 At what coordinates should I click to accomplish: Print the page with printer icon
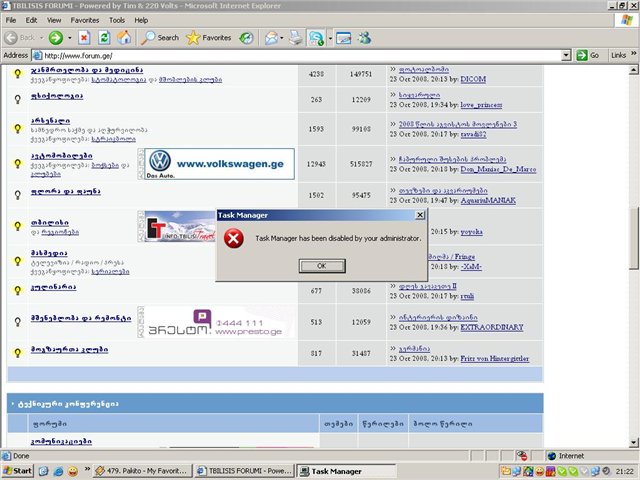point(296,38)
